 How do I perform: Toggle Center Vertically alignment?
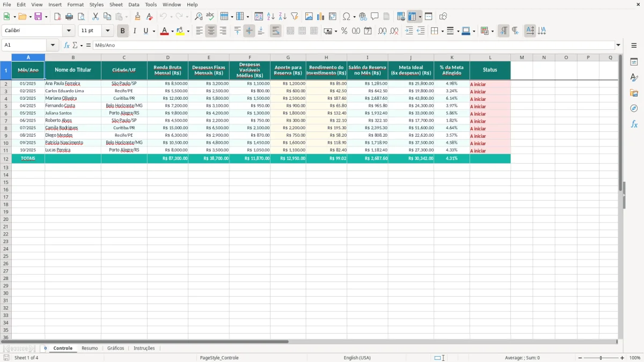(249, 31)
